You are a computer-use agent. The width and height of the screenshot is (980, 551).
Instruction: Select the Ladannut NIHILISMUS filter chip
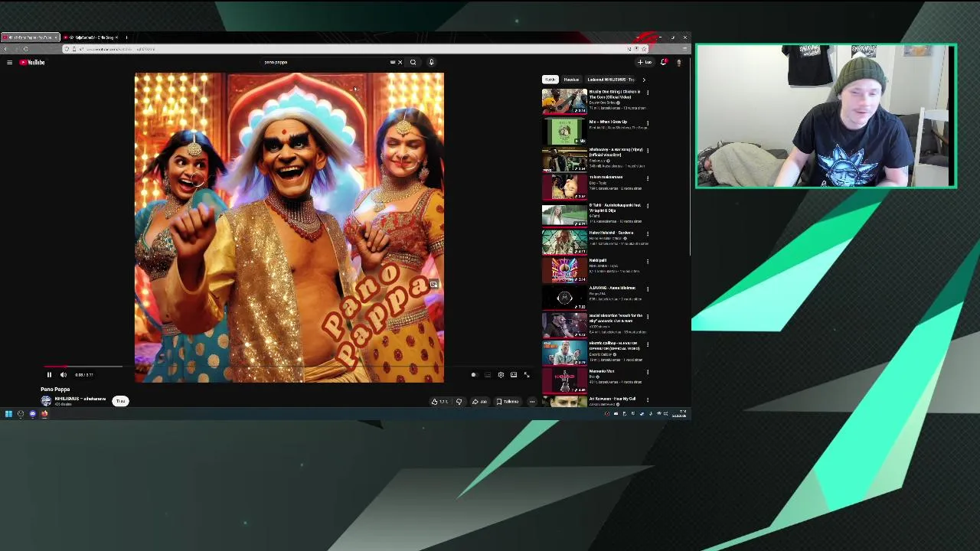(610, 80)
